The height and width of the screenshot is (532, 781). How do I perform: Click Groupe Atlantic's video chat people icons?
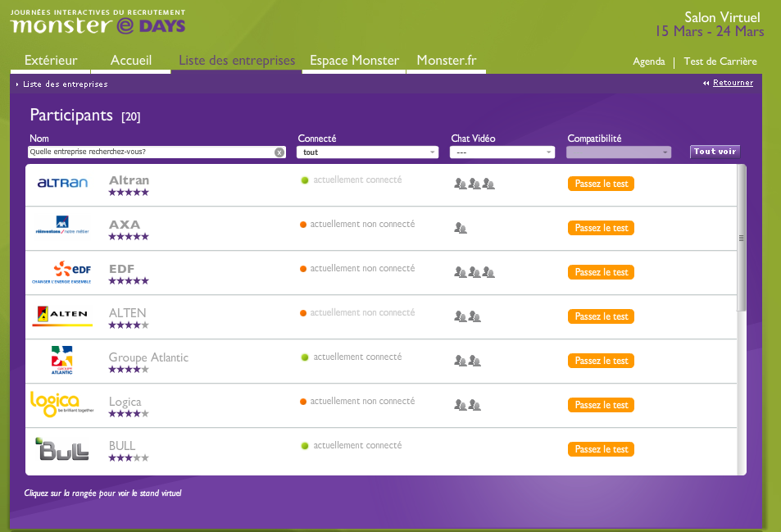[467, 361]
